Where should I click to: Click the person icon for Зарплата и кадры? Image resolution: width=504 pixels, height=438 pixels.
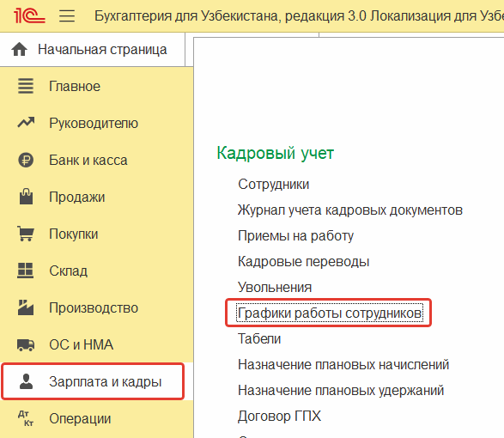[x=26, y=381]
